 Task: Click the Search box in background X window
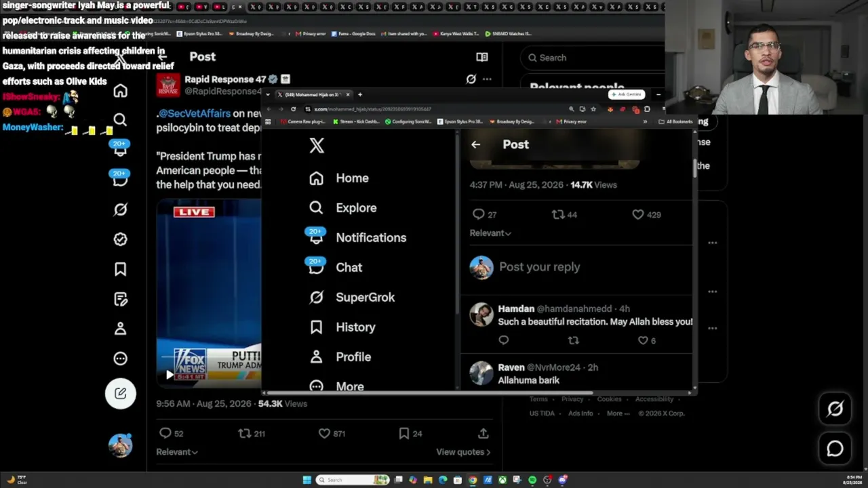click(x=593, y=58)
